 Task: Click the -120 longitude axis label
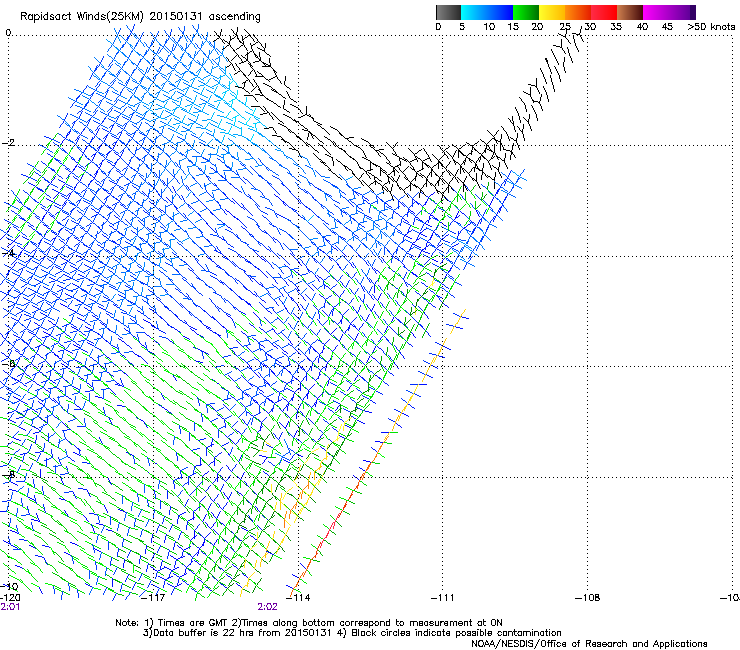coord(10,598)
